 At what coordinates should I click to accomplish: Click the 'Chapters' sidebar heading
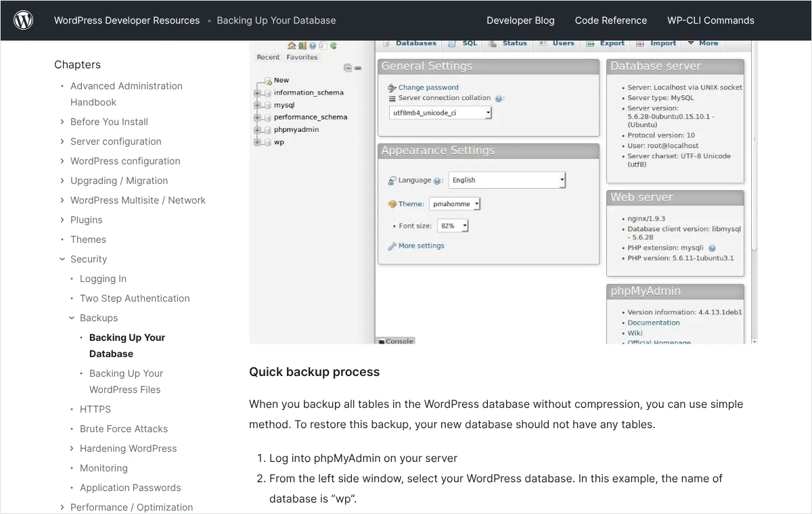click(x=77, y=65)
